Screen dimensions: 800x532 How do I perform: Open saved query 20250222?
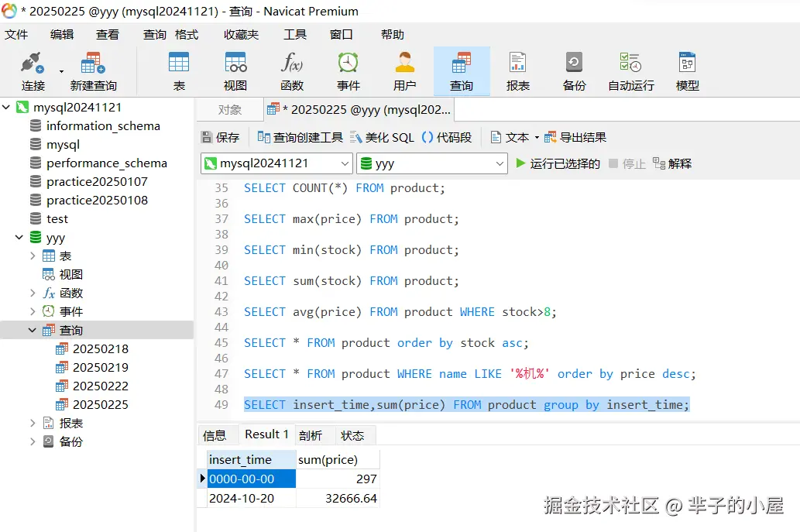tap(101, 386)
